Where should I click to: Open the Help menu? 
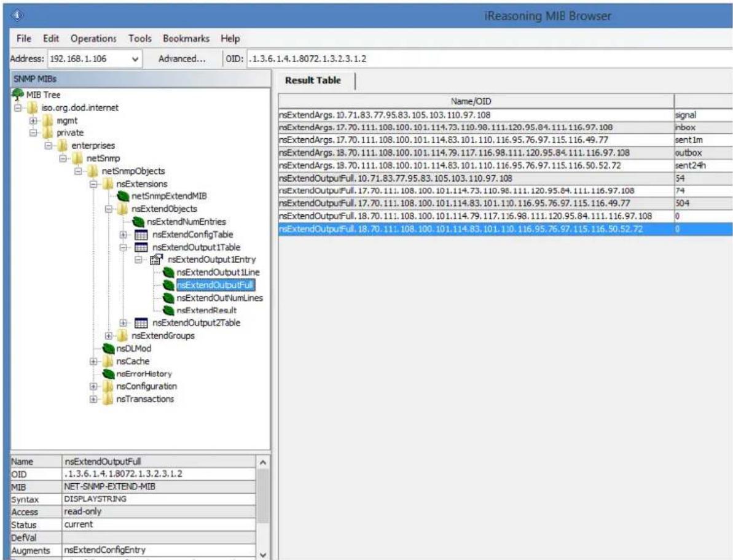[x=230, y=39]
